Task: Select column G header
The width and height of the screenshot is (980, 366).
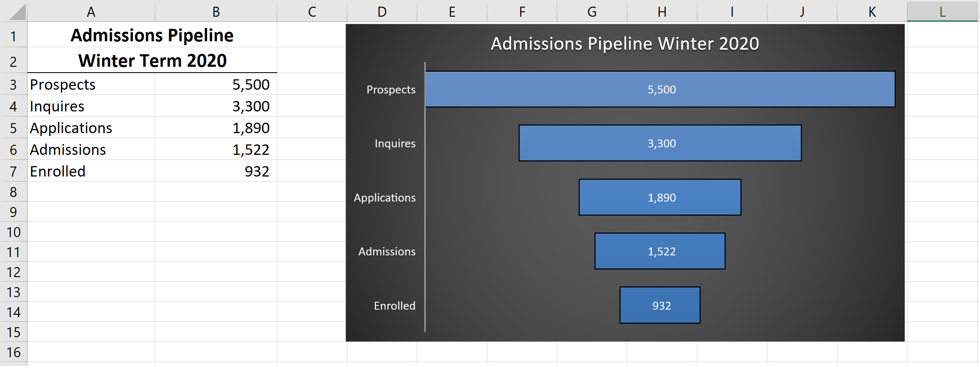Action: (x=592, y=11)
